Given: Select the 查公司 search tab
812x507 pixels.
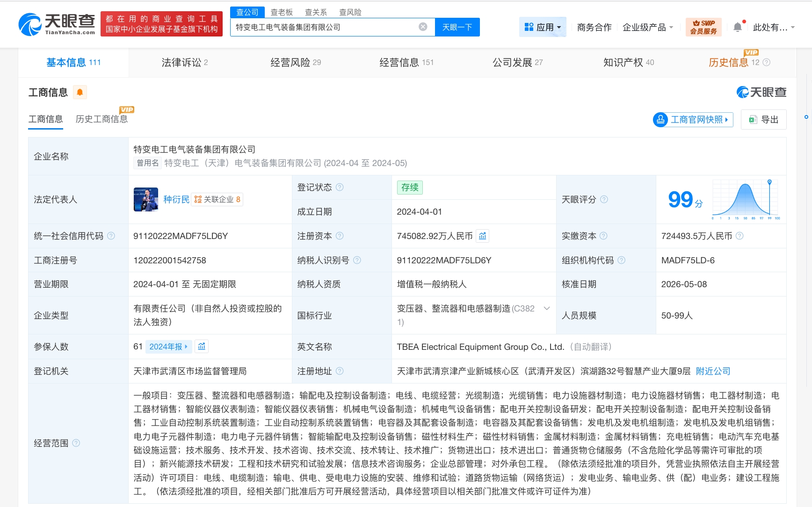Looking at the screenshot, I should pyautogui.click(x=247, y=12).
